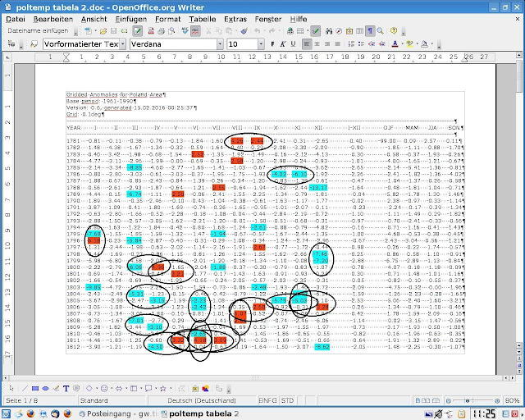Image resolution: width=525 pixels, height=420 pixels.
Task: Open page preview icon
Action: (171, 31)
